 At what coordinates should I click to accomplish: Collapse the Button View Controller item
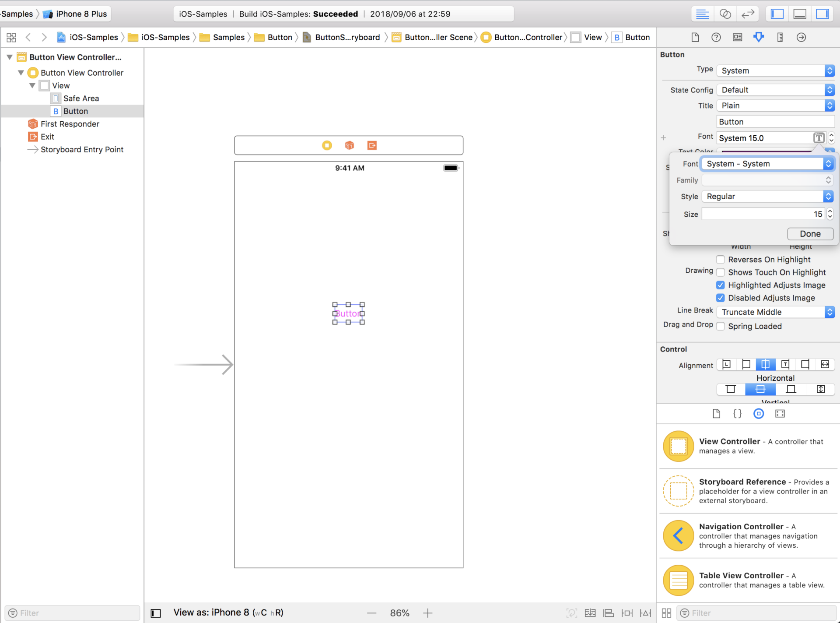click(x=21, y=73)
